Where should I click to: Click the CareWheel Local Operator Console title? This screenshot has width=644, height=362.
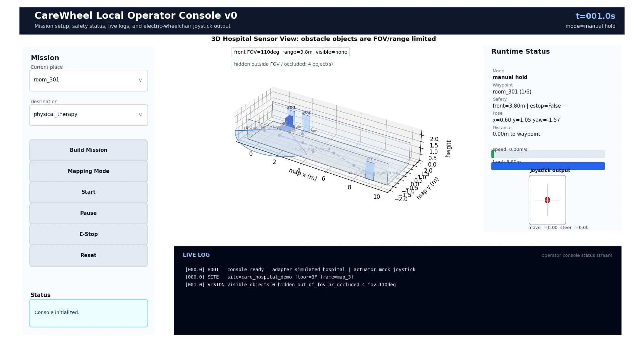pyautogui.click(x=136, y=16)
